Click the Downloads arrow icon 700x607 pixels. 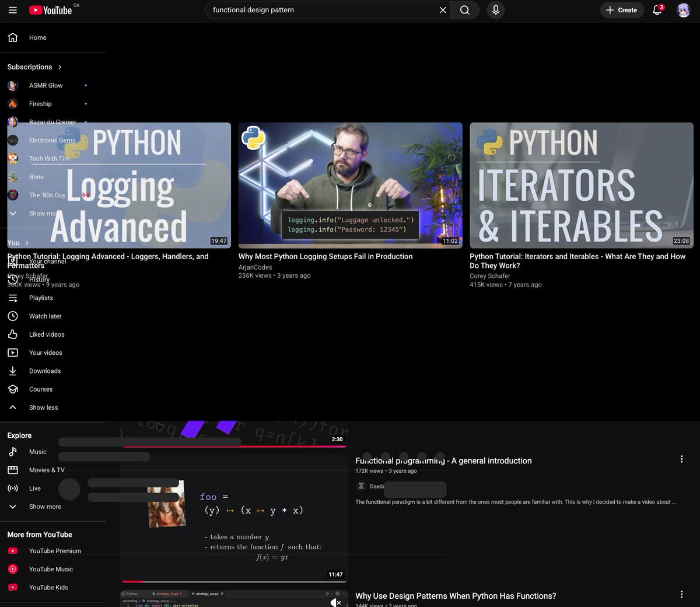pos(13,371)
